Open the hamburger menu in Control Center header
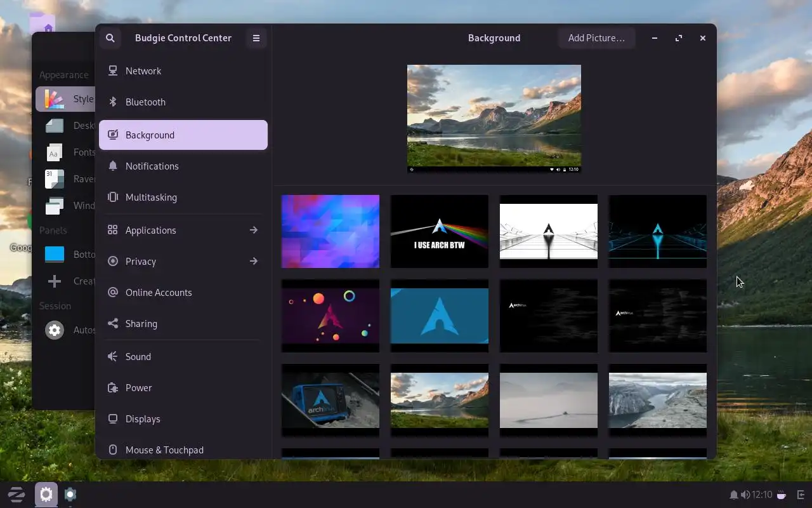The width and height of the screenshot is (812, 508). (x=256, y=38)
